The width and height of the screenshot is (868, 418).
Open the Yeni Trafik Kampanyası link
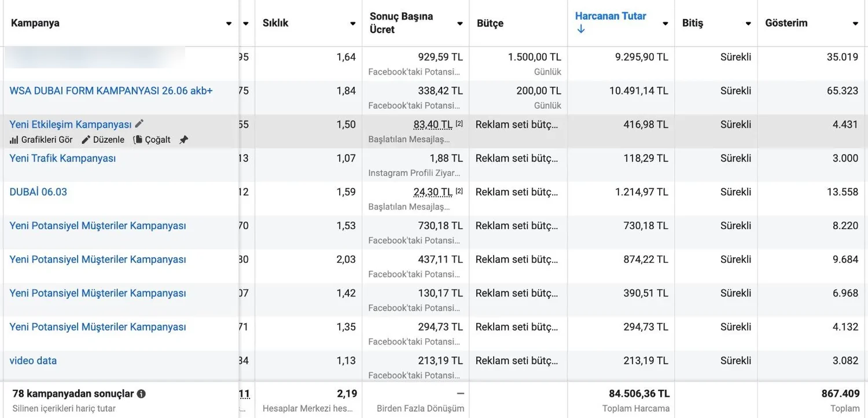(62, 158)
